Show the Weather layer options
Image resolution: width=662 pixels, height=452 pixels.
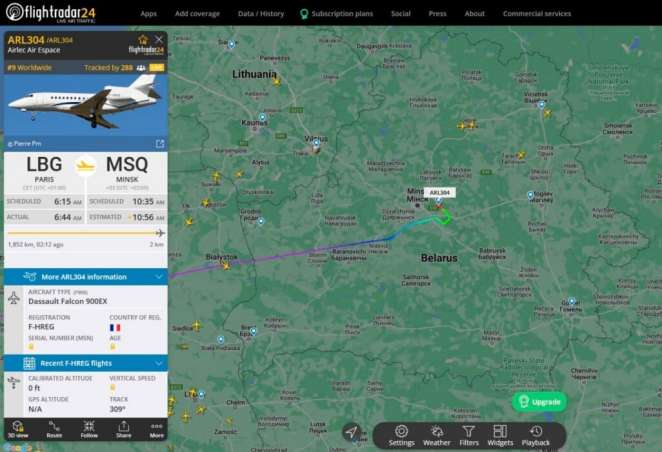tap(437, 436)
